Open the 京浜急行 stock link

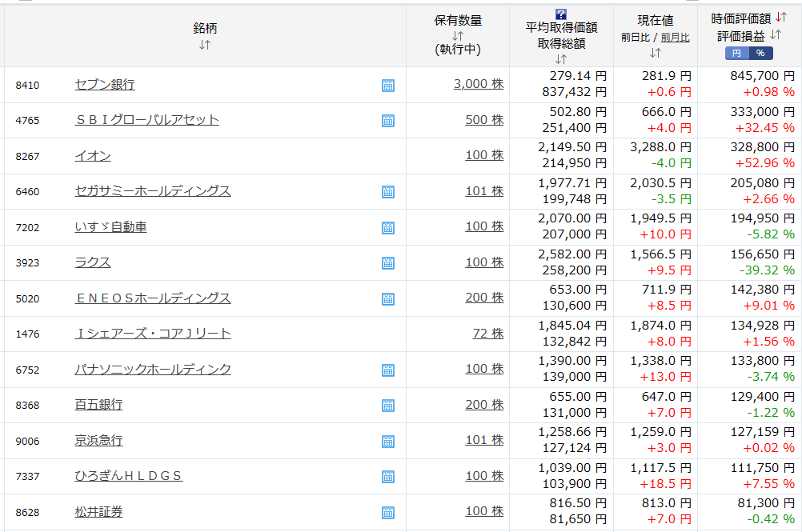[x=98, y=440]
